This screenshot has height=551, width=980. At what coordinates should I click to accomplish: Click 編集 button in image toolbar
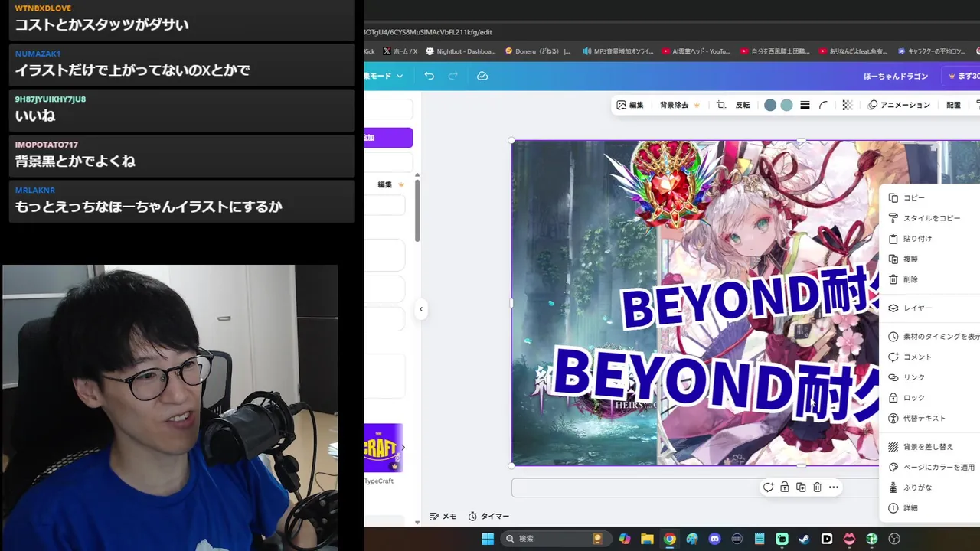[x=630, y=105]
